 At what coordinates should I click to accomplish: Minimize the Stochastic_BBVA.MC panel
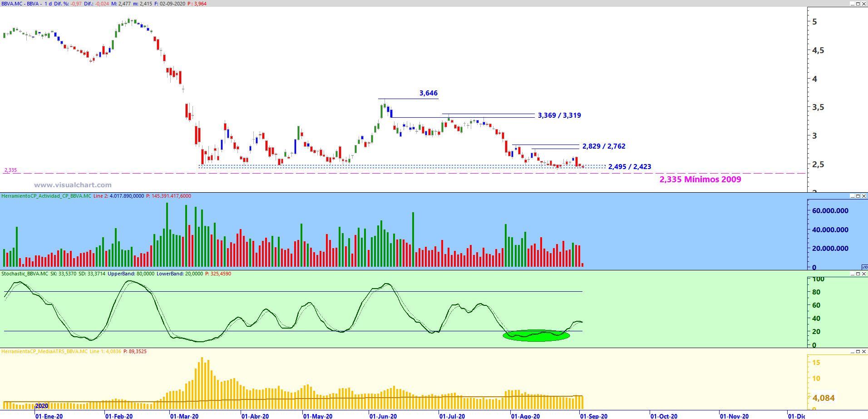pos(852,274)
